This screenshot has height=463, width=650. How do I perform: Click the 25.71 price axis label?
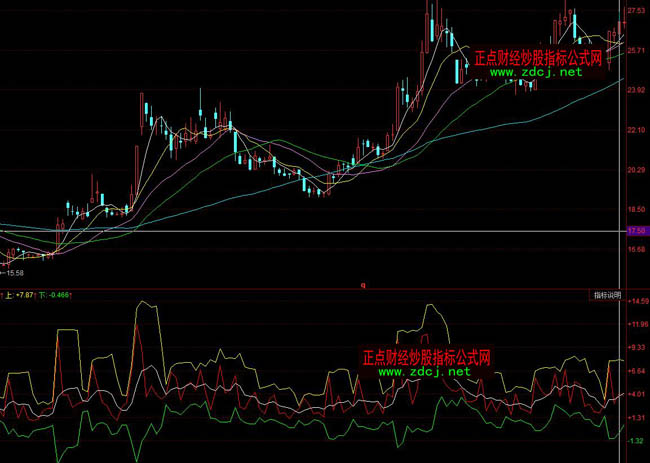tap(636, 50)
